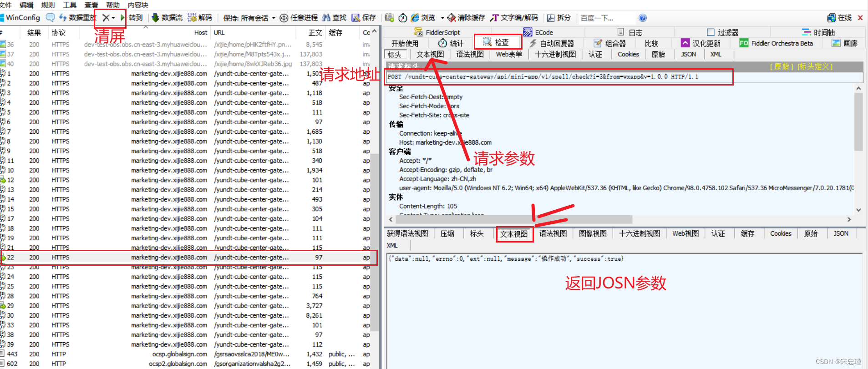The image size is (868, 369).
Task: Click the camera screenshot icon
Action: (389, 18)
